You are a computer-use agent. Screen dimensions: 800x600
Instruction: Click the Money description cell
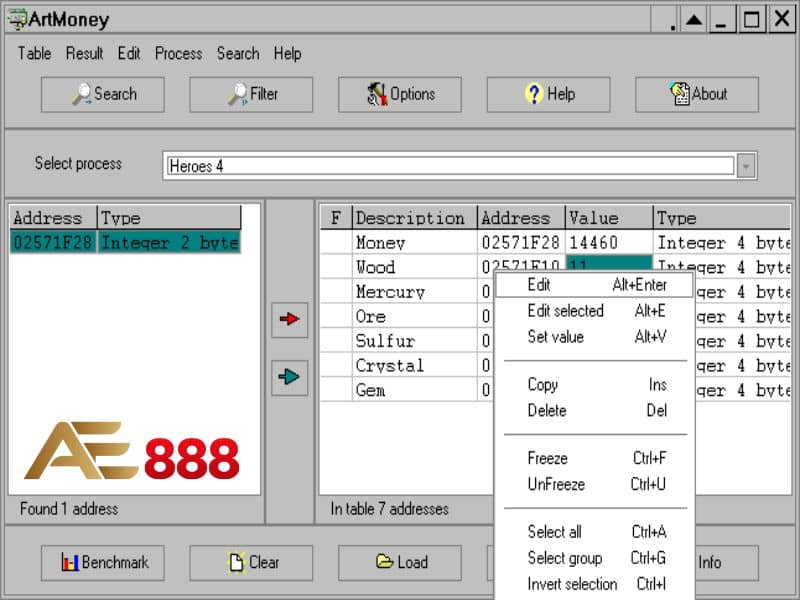point(414,242)
